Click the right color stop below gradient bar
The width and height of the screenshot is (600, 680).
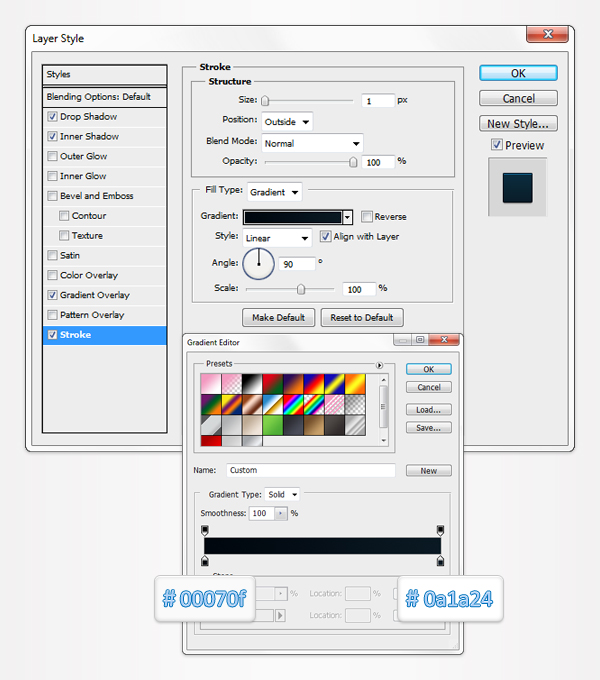click(x=440, y=562)
